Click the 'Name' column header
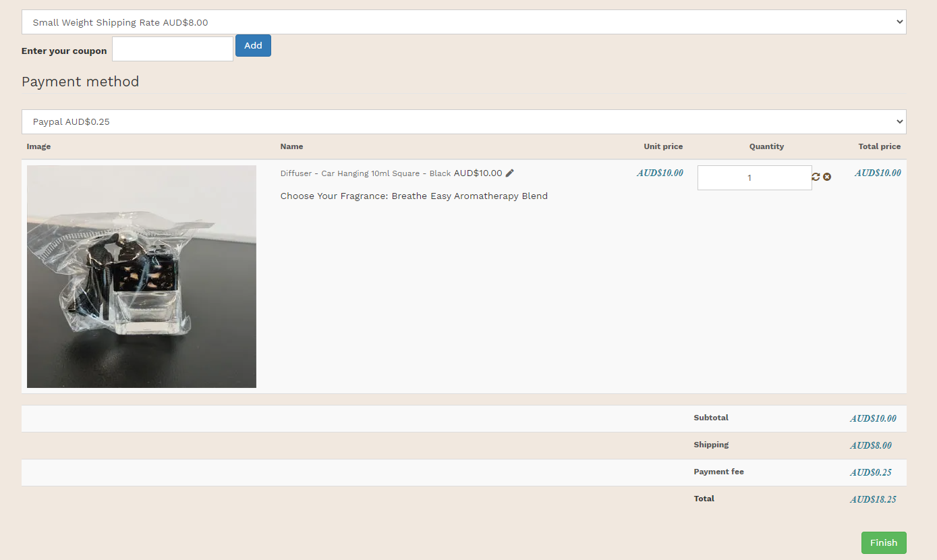Image resolution: width=937 pixels, height=560 pixels. point(292,146)
